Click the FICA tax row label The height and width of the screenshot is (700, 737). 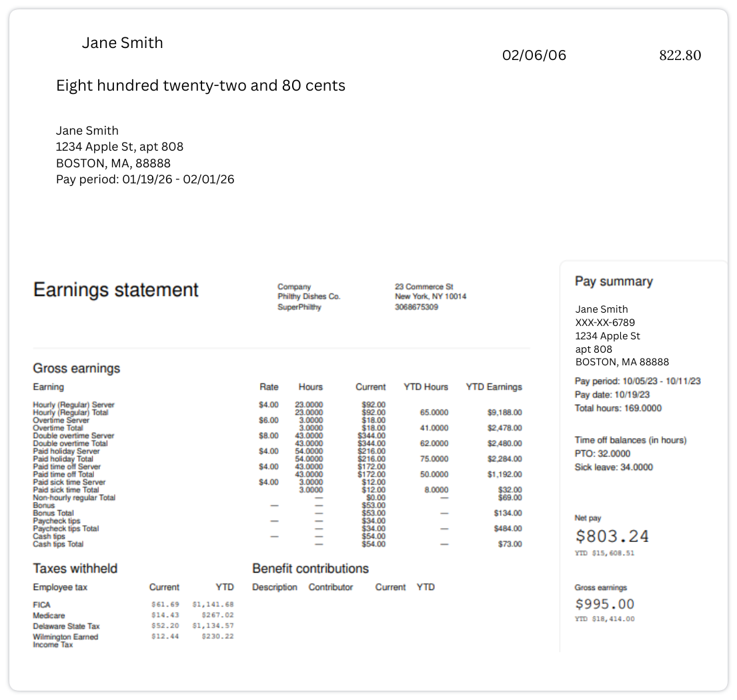click(x=42, y=605)
